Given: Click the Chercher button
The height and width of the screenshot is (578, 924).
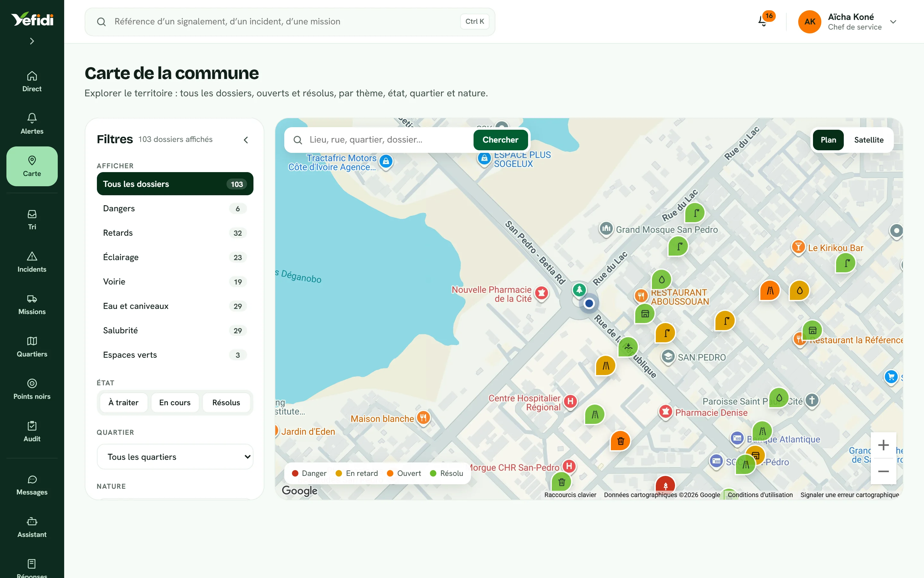Looking at the screenshot, I should [500, 140].
